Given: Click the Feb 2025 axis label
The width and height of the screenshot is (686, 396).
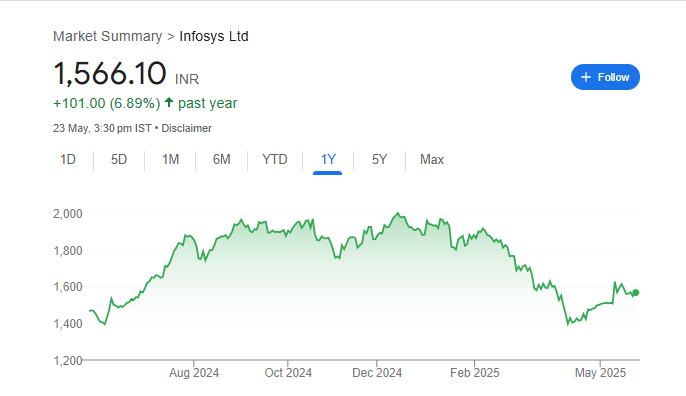Looking at the screenshot, I should [x=475, y=373].
